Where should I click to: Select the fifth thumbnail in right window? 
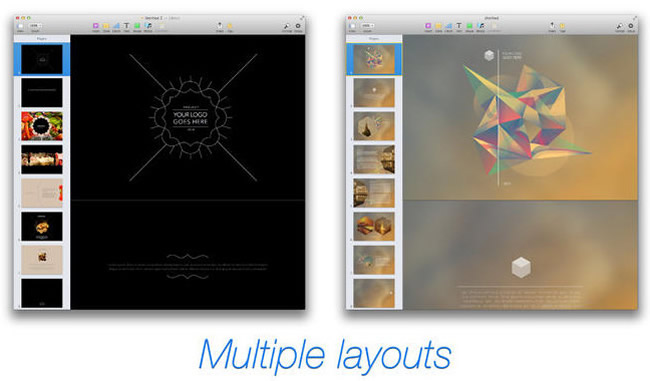374,193
